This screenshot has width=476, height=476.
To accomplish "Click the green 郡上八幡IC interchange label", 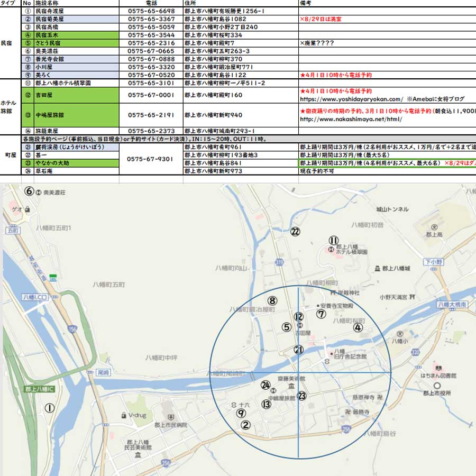I will tap(40, 389).
